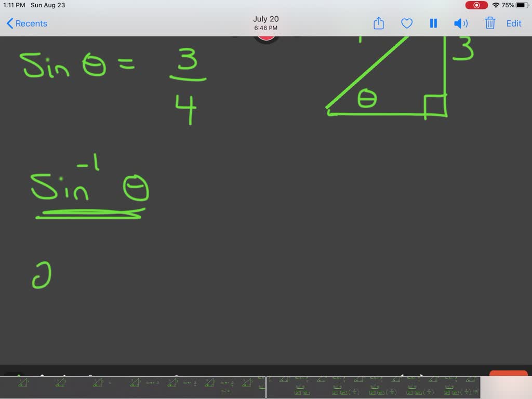Tap the 75% battery percentage label
Viewport: 532px width, 399px height.
(507, 5)
